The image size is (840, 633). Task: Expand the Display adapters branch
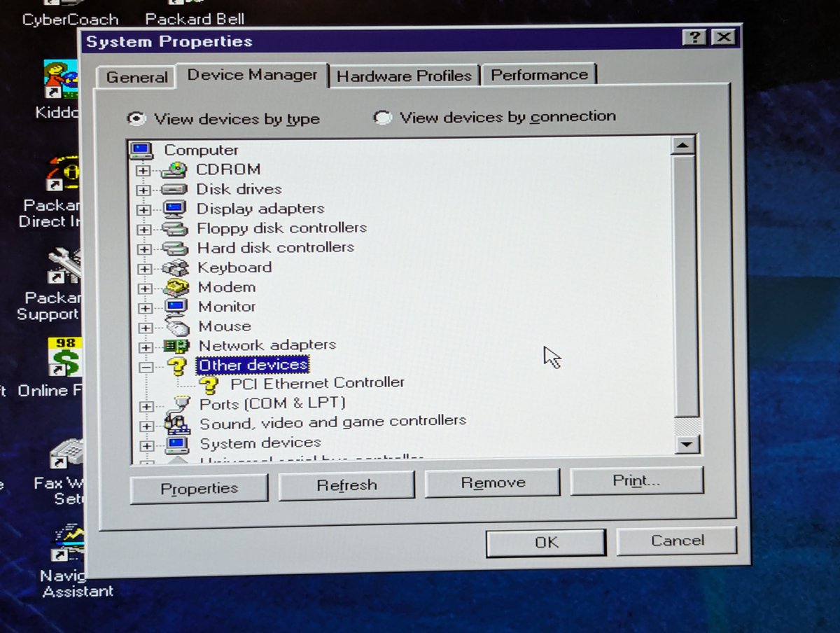pyautogui.click(x=143, y=209)
